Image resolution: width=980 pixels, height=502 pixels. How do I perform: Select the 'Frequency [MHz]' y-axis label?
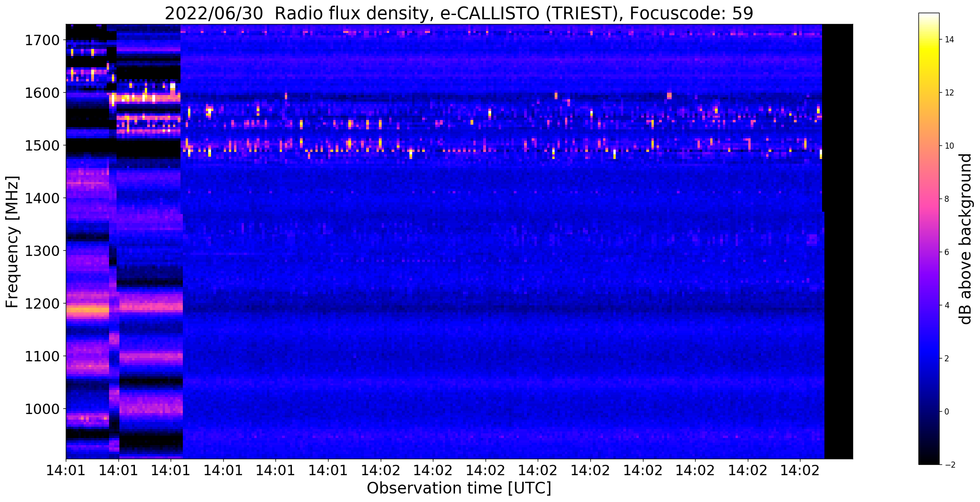12,242
